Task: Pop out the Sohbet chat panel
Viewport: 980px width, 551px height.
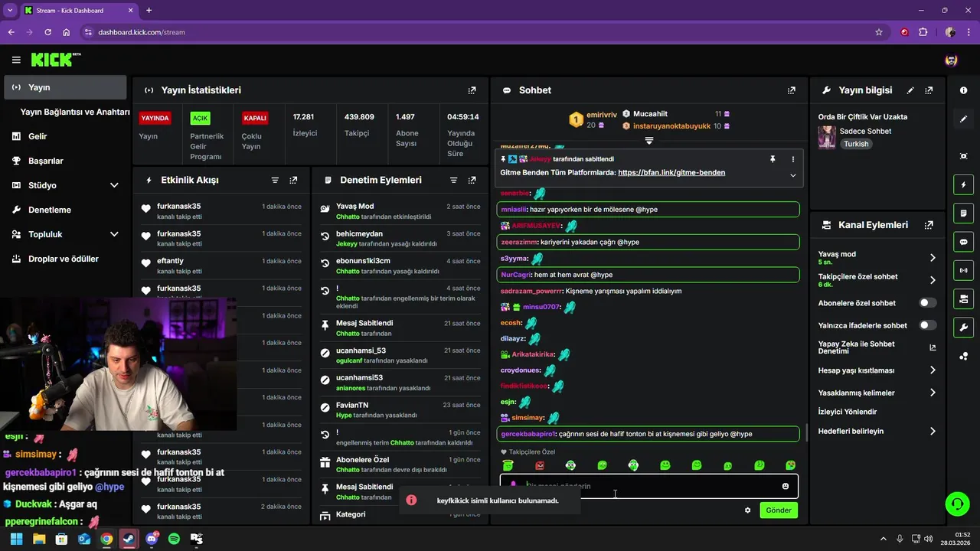Action: [x=792, y=90]
